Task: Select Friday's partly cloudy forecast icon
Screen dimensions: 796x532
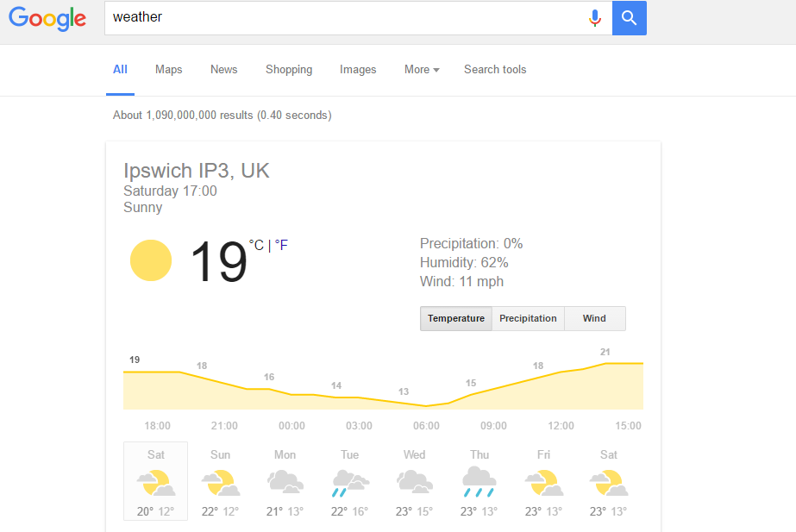Action: [543, 483]
